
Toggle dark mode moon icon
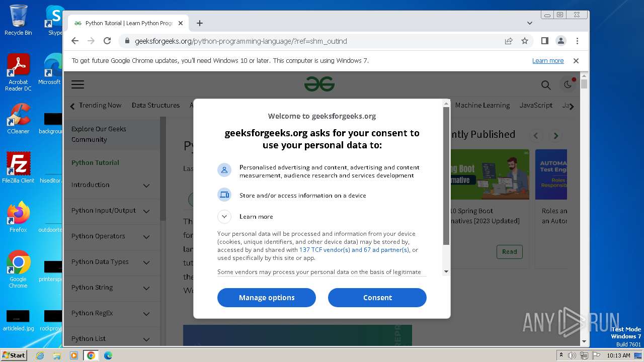click(568, 85)
